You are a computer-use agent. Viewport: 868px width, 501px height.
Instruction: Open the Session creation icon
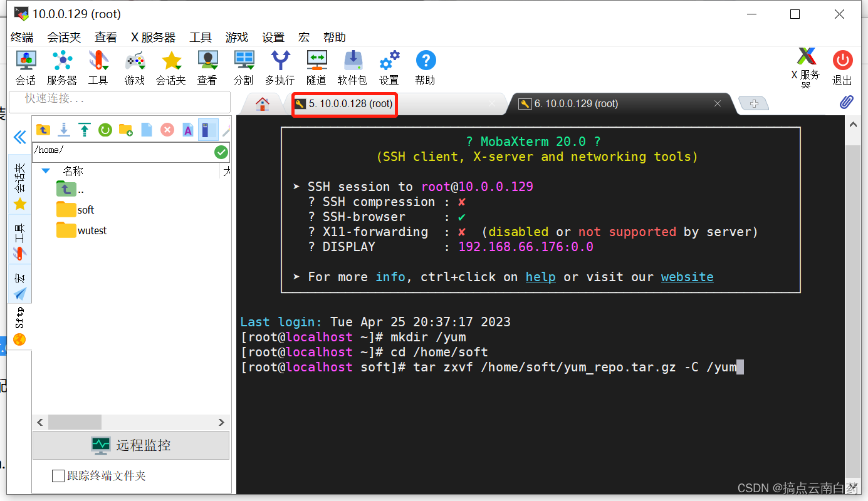pos(26,61)
